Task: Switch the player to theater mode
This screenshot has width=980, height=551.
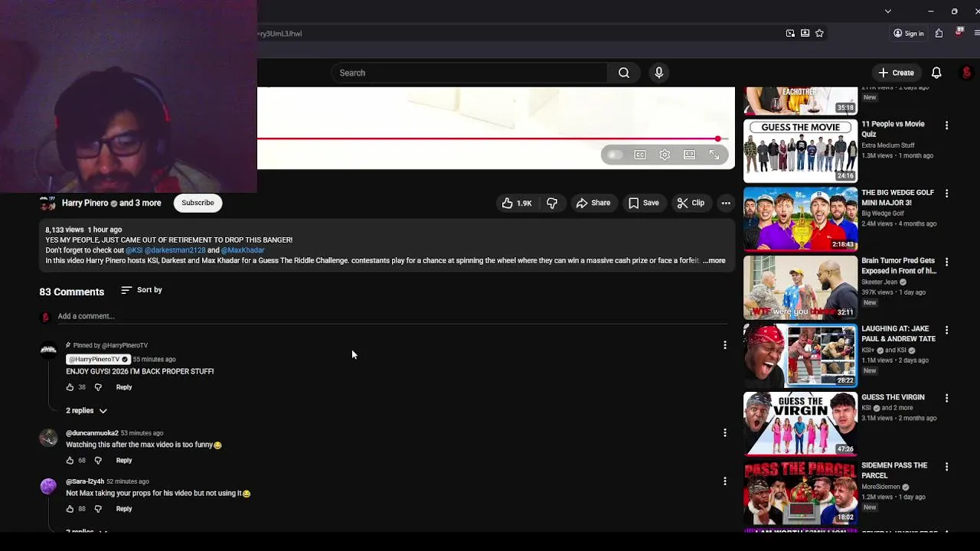Action: point(689,155)
